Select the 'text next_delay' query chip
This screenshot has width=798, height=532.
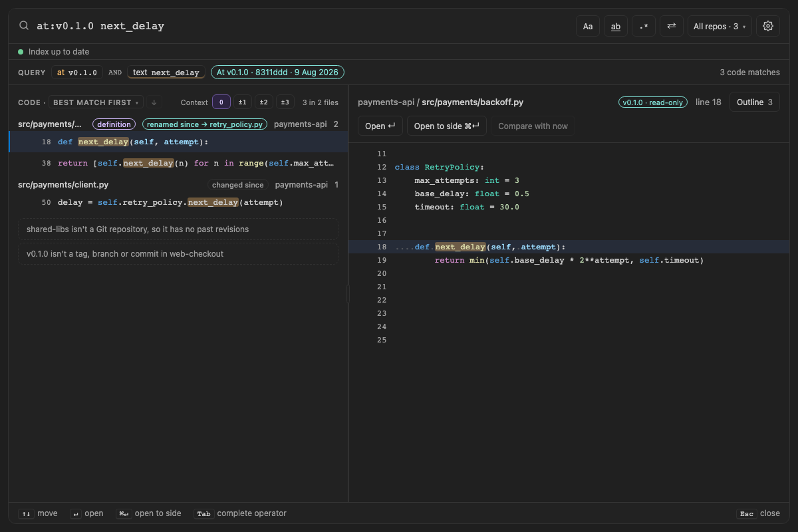[x=166, y=72]
